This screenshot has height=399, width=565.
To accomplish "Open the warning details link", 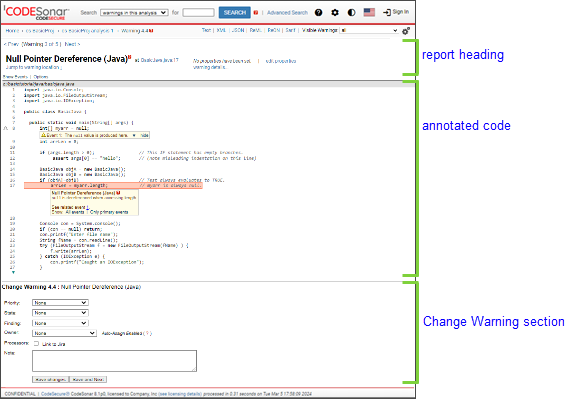I will pos(209,67).
